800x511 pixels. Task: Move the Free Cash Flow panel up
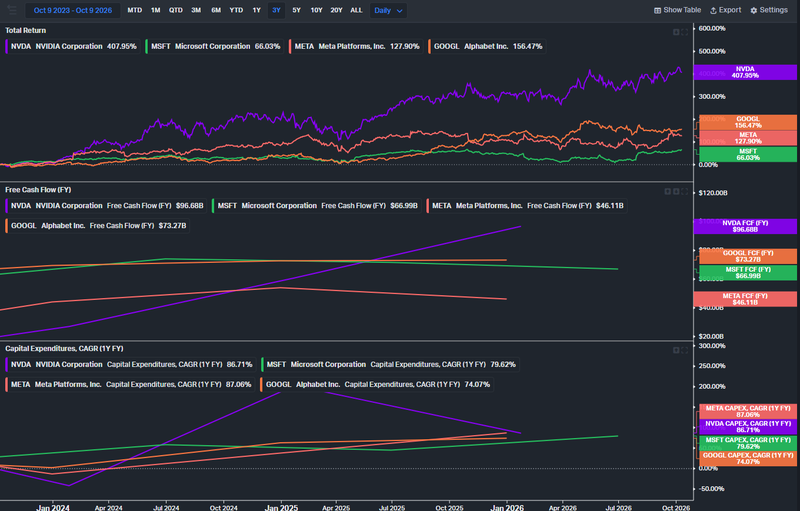(x=667, y=191)
